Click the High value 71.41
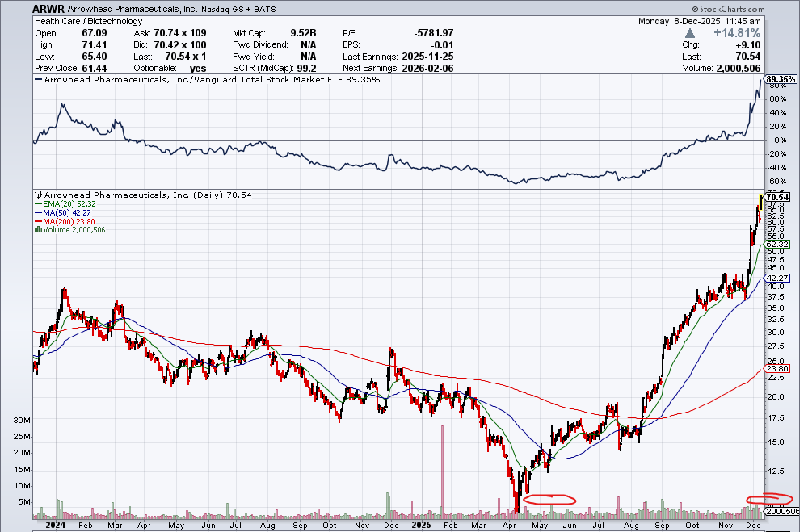 [95, 45]
